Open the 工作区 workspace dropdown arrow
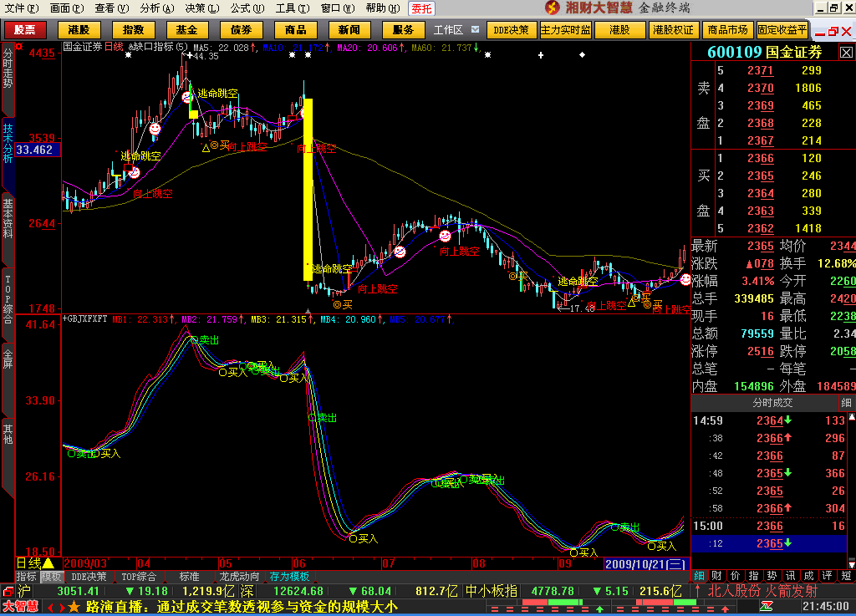Viewport: 856px width, 616px height. pos(475,29)
